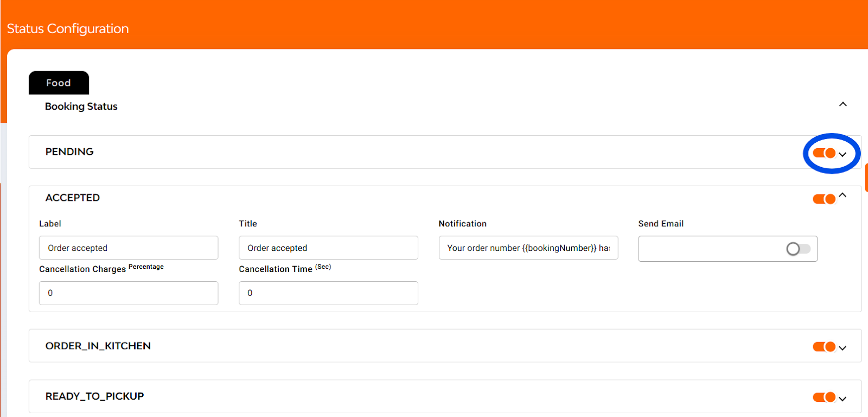Collapse the Booking Status section

coord(843,104)
